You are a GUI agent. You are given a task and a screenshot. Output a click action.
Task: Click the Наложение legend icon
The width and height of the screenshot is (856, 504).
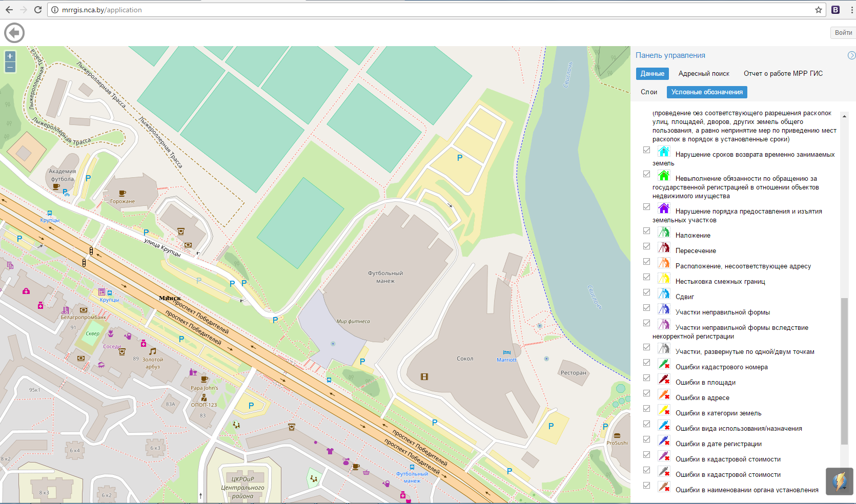coord(664,233)
